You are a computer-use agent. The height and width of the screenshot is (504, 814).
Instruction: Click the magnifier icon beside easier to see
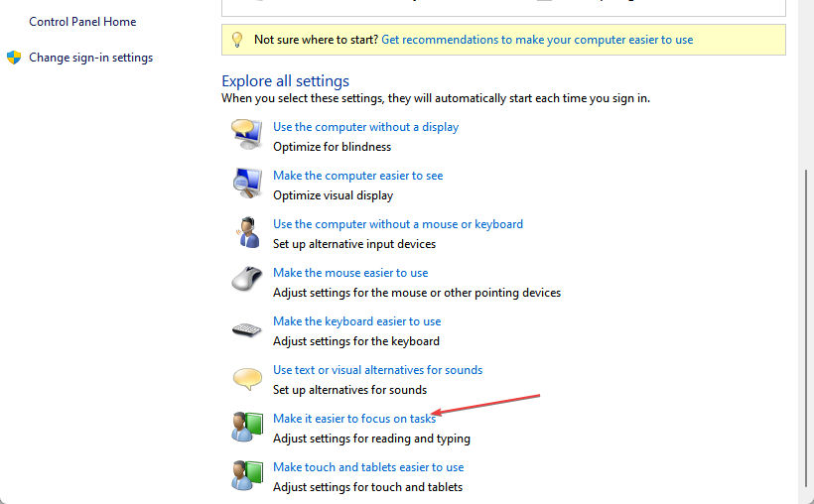(247, 183)
